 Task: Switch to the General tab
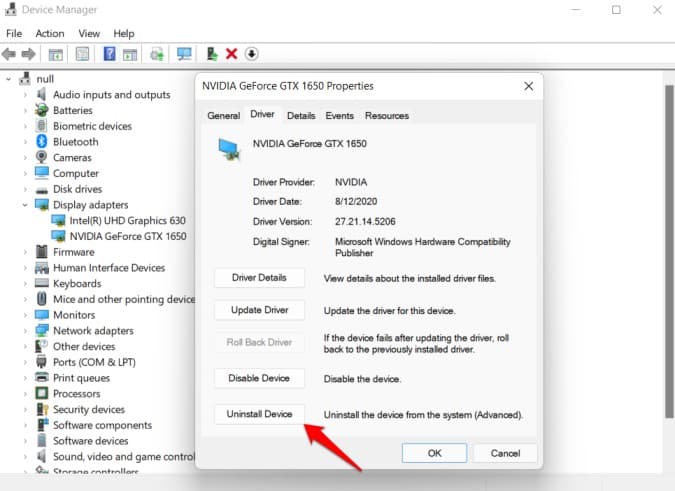[223, 115]
